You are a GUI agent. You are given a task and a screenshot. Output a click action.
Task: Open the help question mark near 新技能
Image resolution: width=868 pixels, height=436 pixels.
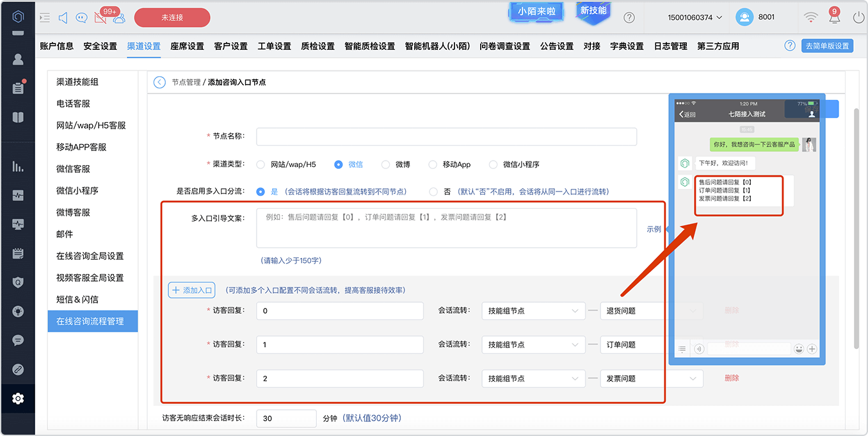(629, 18)
